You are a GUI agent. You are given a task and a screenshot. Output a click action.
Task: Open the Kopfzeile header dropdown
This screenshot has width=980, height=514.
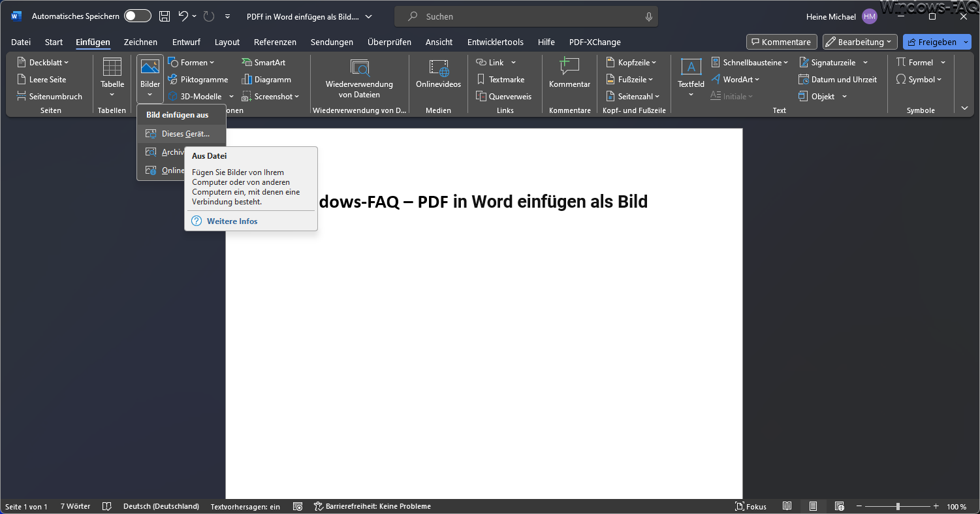coord(631,63)
